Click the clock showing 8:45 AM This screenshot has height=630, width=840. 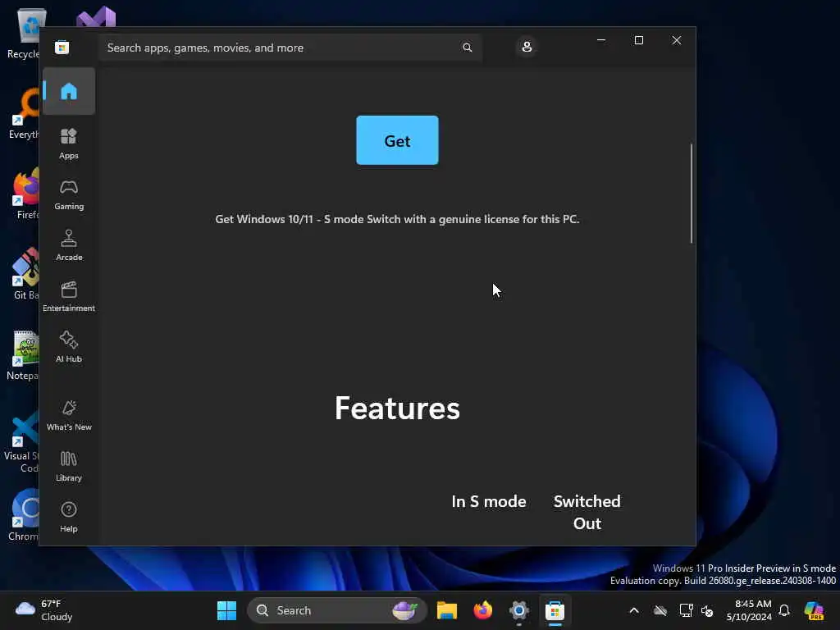(749, 610)
